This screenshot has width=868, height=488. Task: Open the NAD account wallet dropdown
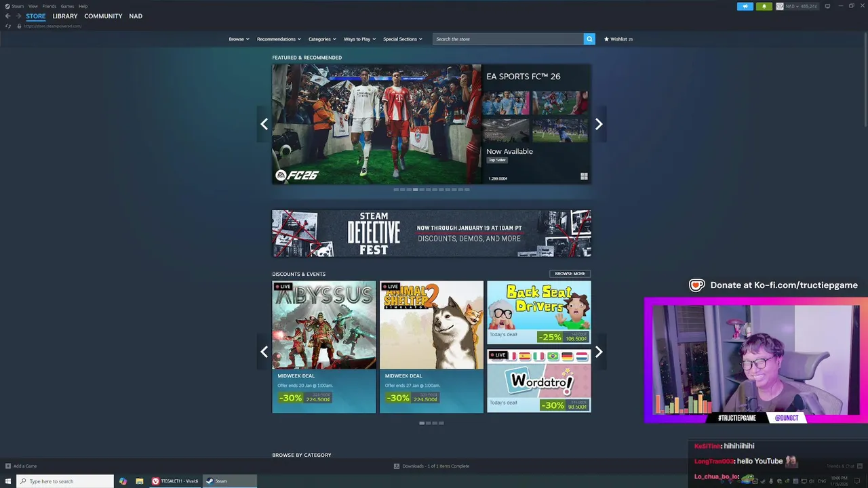[802, 6]
